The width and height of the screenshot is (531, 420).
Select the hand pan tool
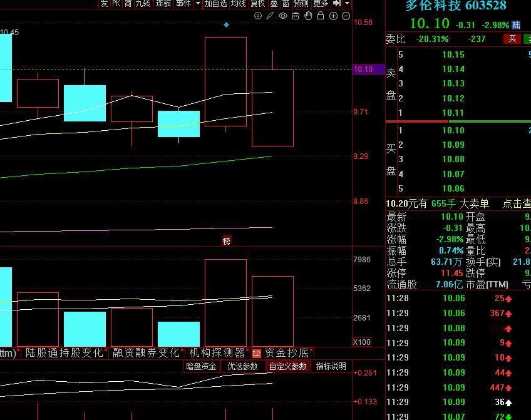point(308,16)
